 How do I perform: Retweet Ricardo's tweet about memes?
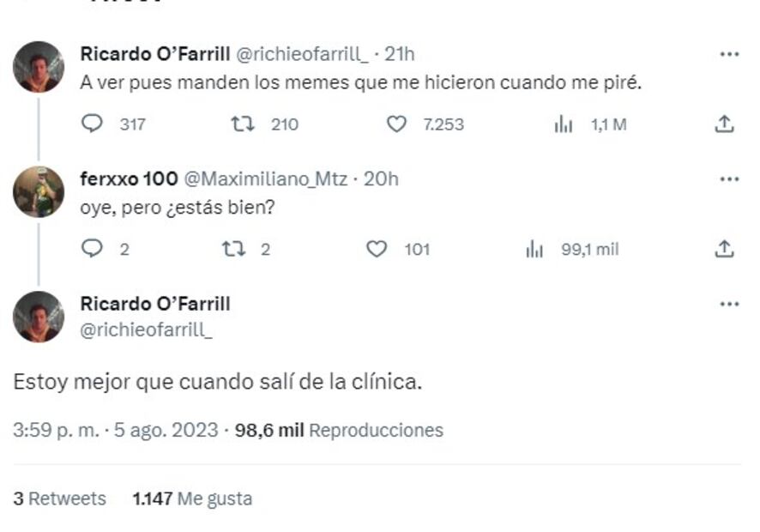pyautogui.click(x=244, y=124)
